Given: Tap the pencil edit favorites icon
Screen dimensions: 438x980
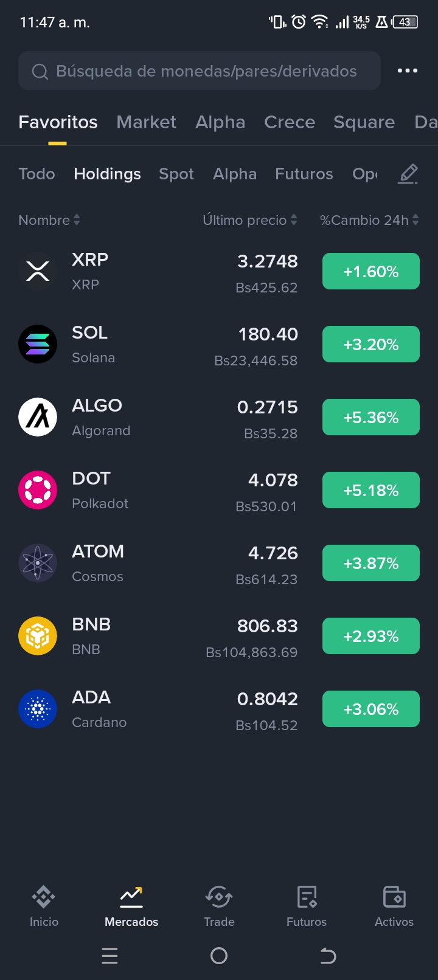Looking at the screenshot, I should click(x=408, y=174).
